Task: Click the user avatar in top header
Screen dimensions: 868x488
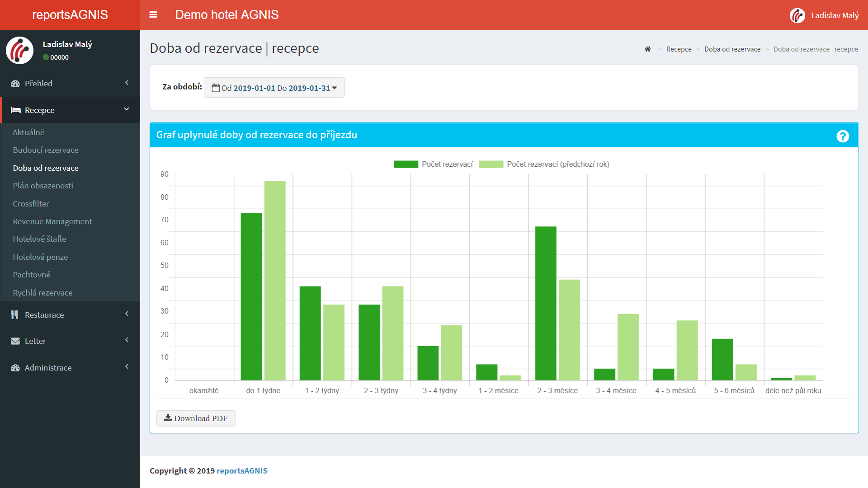Action: click(x=797, y=15)
